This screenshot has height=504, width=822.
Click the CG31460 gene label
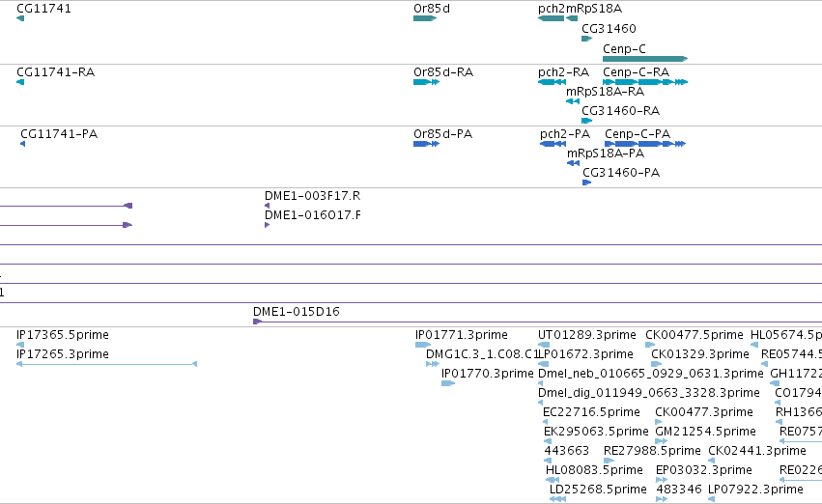609,28
